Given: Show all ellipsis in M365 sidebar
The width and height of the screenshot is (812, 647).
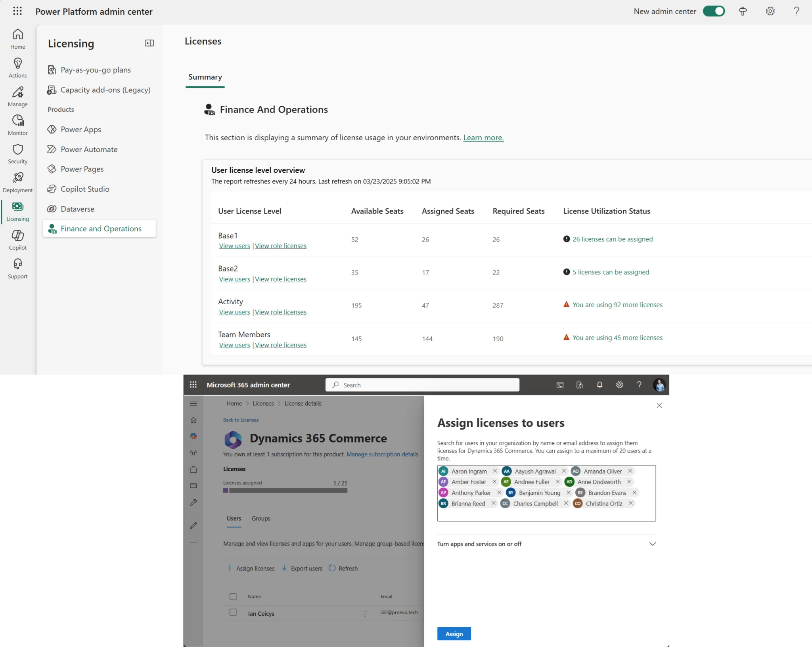Looking at the screenshot, I should coord(193,542).
